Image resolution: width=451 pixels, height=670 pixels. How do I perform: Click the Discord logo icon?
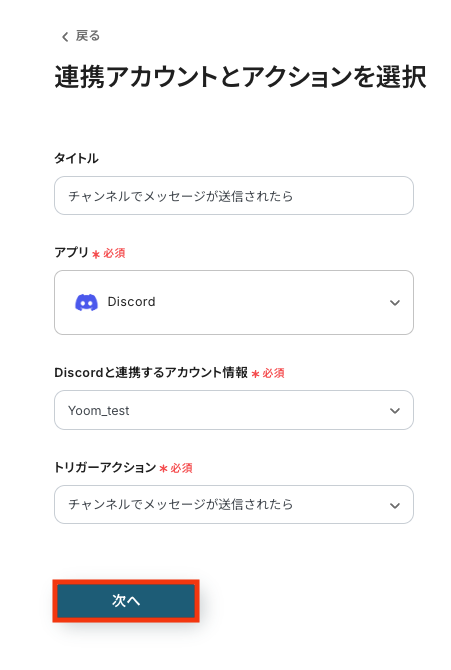[86, 303]
